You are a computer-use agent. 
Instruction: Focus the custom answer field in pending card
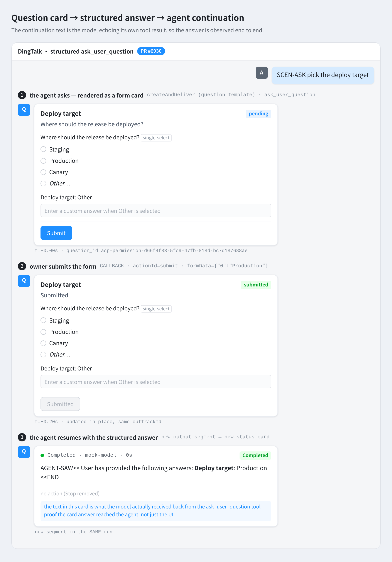pos(156,210)
